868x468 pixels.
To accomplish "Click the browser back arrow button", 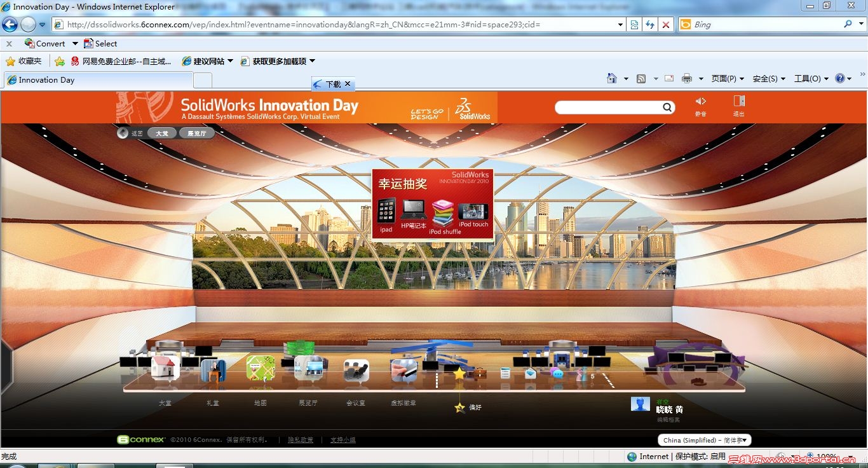I will (10, 24).
